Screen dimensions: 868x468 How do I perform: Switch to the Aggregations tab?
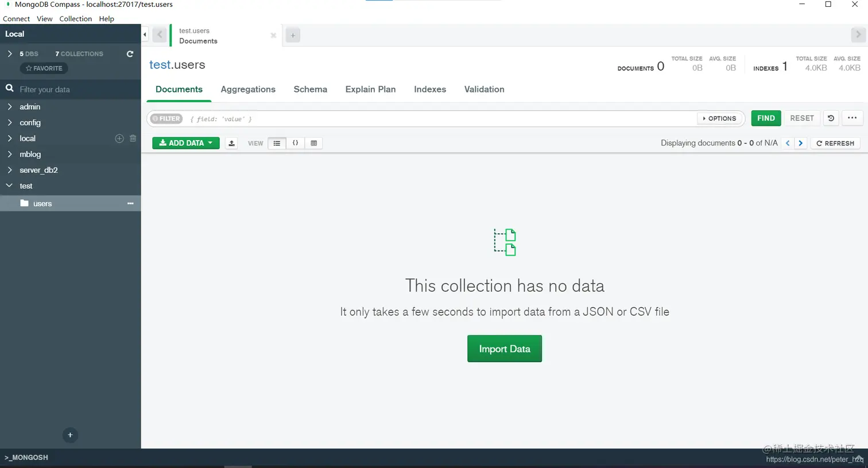coord(248,90)
